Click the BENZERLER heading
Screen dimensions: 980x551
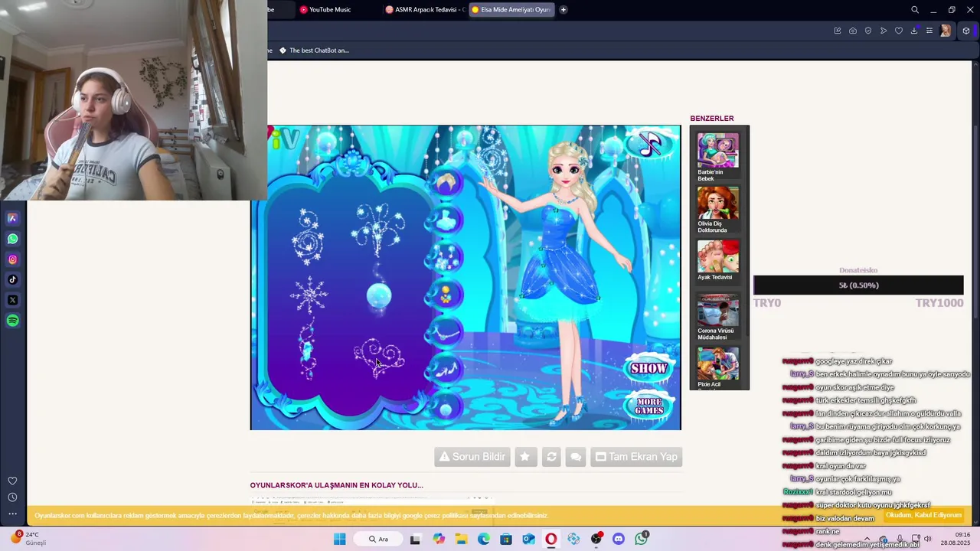click(x=712, y=119)
